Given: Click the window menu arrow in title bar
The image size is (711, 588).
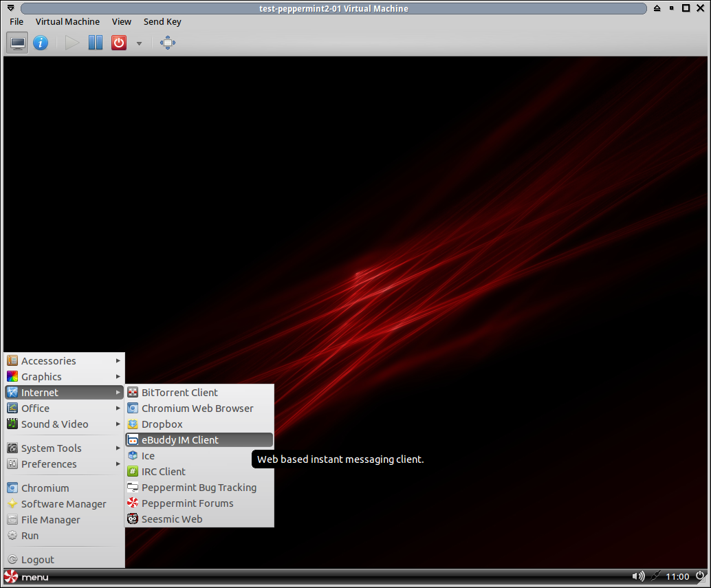Looking at the screenshot, I should pyautogui.click(x=11, y=8).
